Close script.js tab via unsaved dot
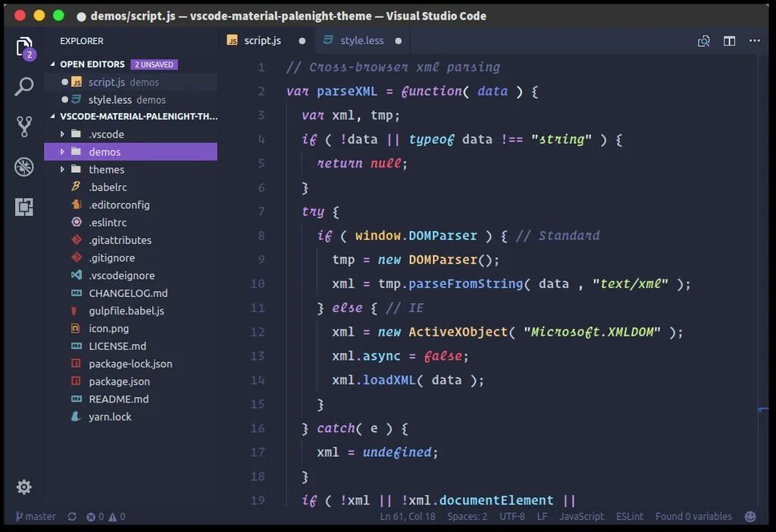 (302, 41)
